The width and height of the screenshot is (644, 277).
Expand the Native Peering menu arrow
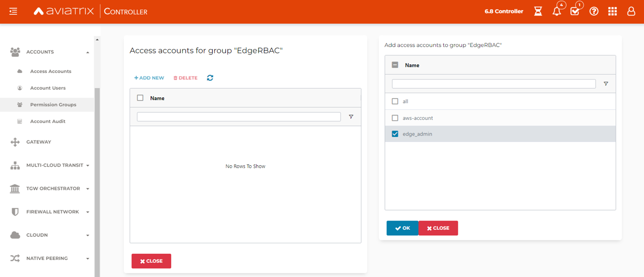[x=88, y=258]
